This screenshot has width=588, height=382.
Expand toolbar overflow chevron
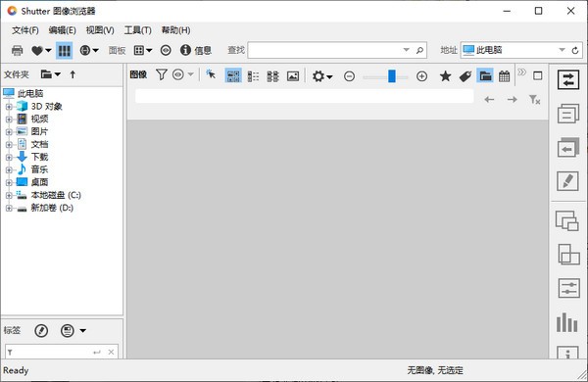point(521,72)
